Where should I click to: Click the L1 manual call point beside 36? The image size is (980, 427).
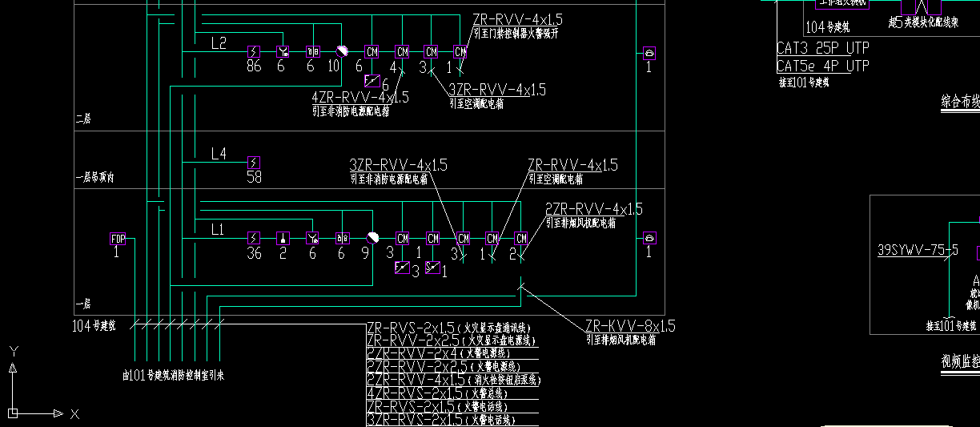(x=312, y=239)
